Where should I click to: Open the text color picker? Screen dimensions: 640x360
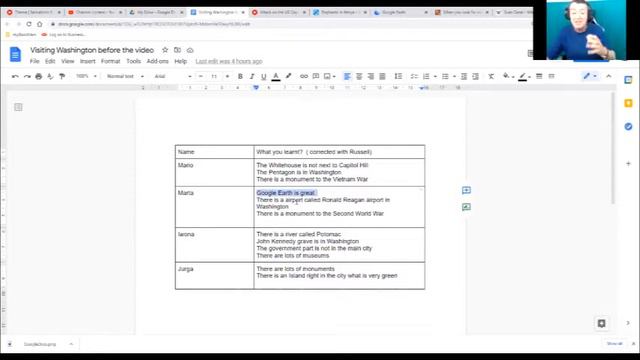coord(276,76)
